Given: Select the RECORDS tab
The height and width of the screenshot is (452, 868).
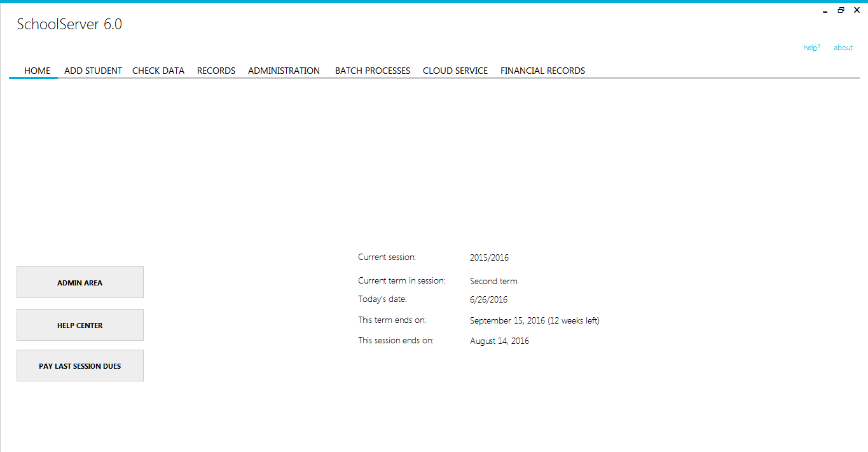Looking at the screenshot, I should coord(216,71).
